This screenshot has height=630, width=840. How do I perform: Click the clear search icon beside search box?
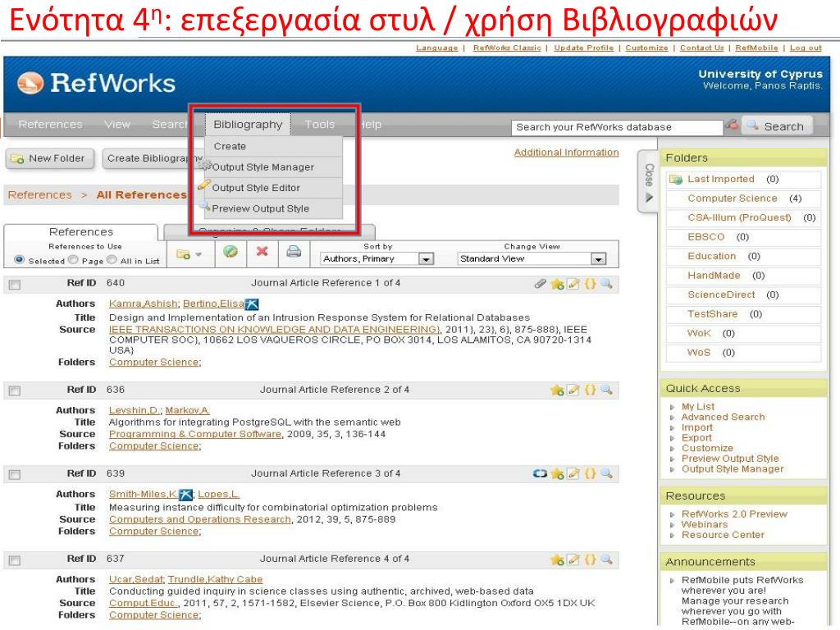point(731,126)
